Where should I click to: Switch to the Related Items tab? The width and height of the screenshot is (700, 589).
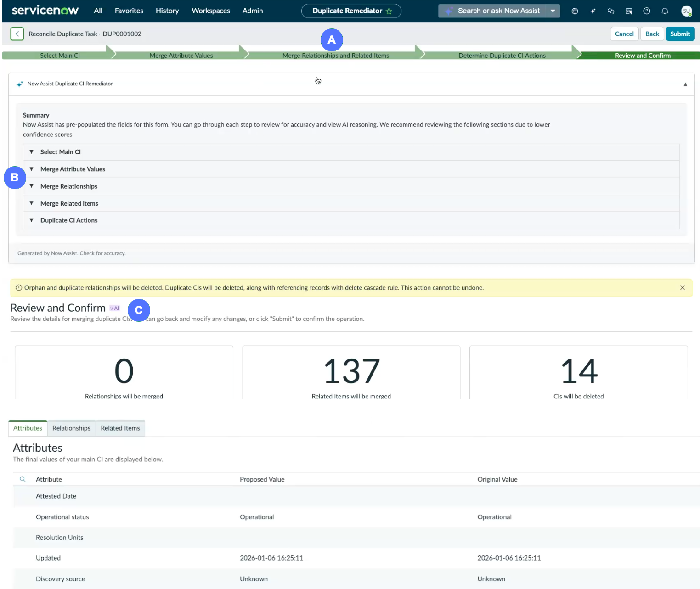[x=120, y=428]
